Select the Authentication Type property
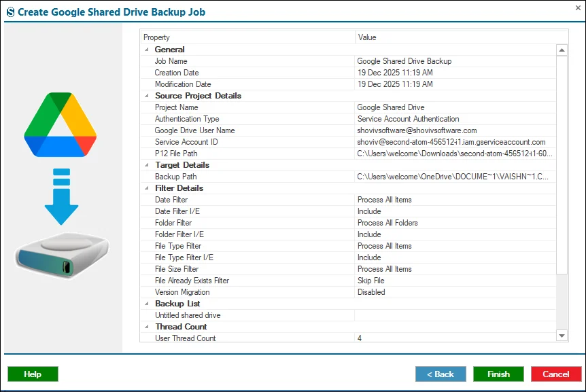 187,119
